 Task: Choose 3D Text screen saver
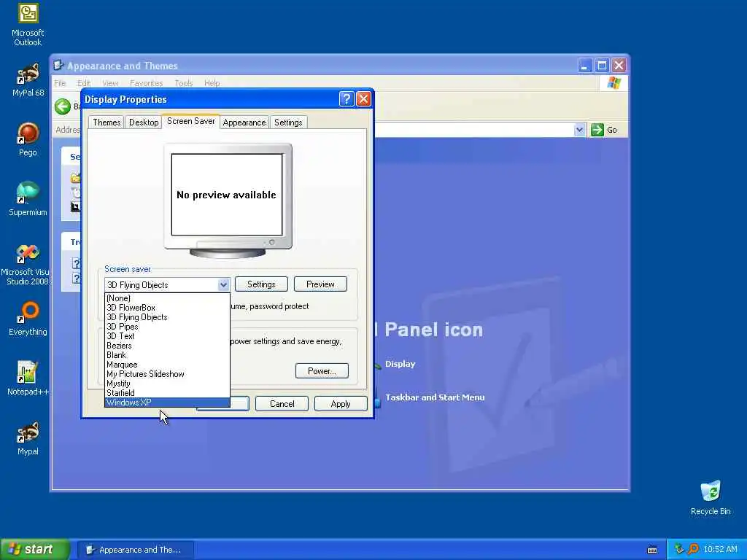click(167, 336)
